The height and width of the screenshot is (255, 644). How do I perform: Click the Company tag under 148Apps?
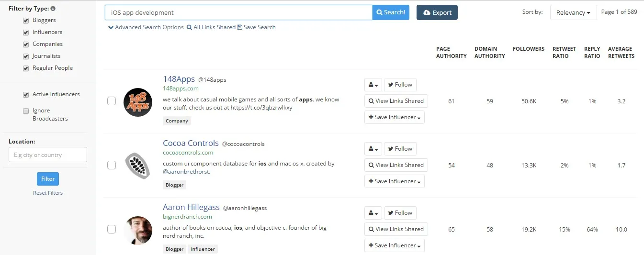(177, 121)
